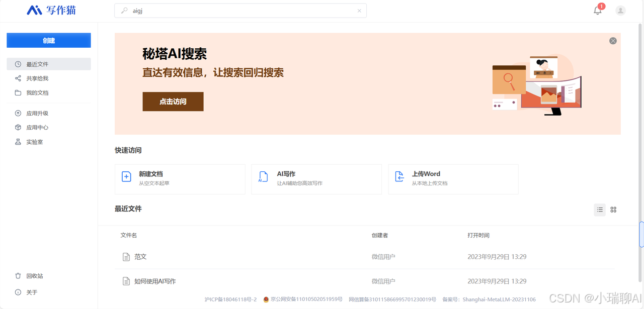
Task: Click the 文件名 column header
Action: click(x=129, y=235)
